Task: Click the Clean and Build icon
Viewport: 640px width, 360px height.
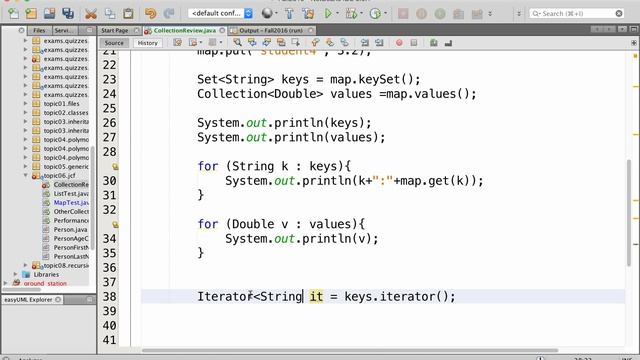Action: 308,13
